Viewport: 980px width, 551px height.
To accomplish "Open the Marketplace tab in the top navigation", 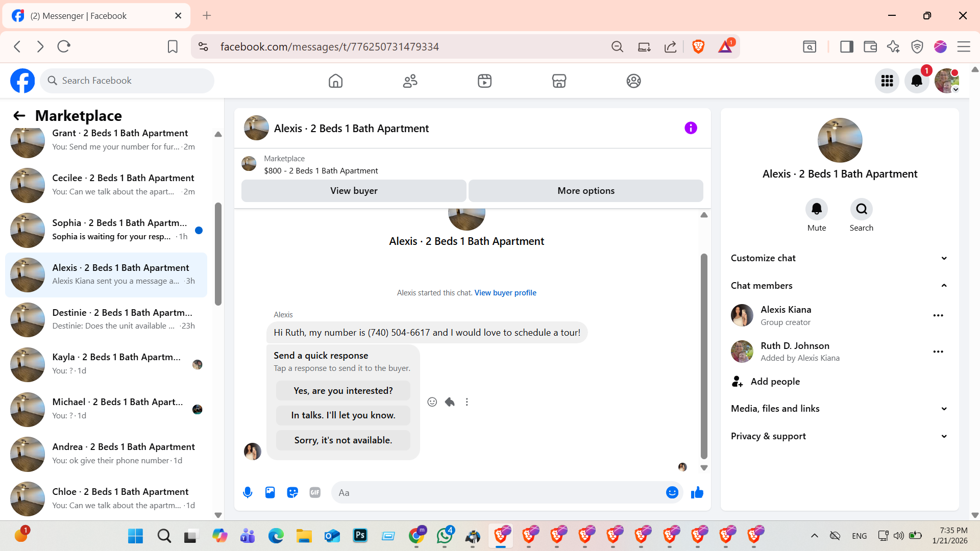I will point(559,81).
